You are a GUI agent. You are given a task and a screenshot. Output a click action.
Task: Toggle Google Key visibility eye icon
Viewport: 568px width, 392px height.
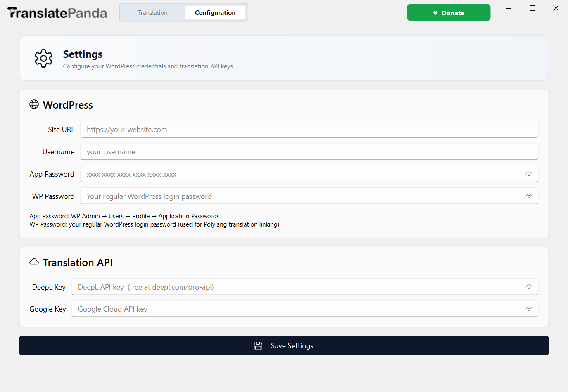click(529, 309)
